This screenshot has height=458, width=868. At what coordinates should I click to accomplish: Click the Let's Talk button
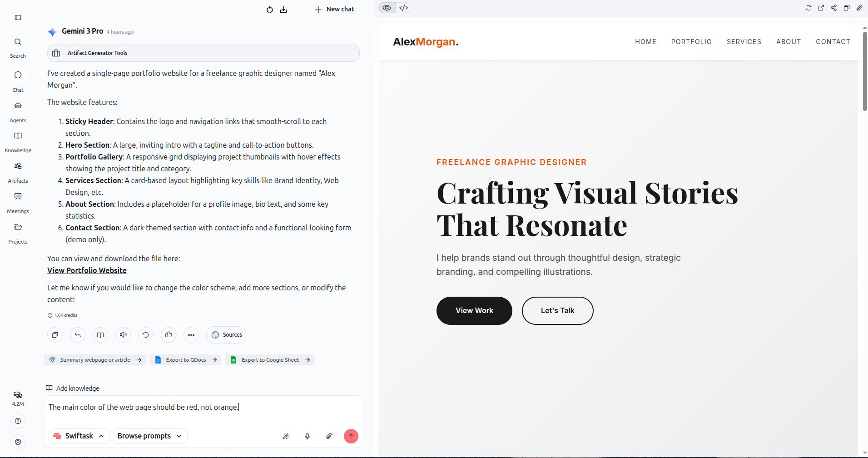coord(558,311)
